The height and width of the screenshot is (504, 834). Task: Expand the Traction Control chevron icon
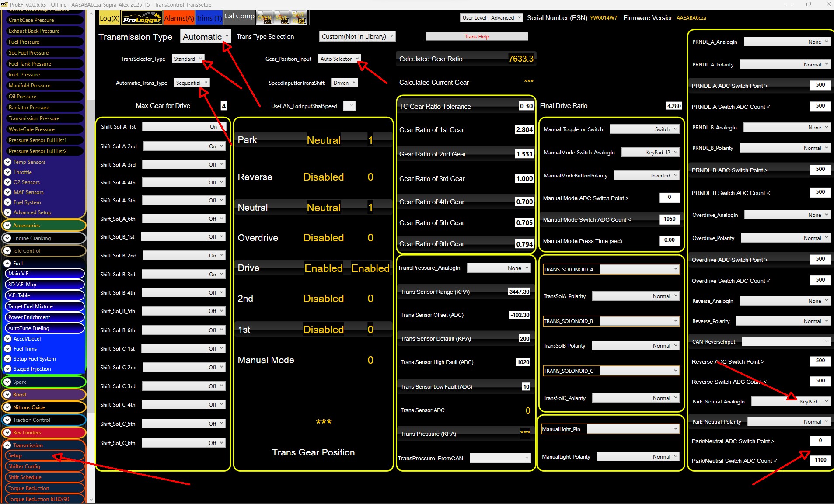[7, 420]
